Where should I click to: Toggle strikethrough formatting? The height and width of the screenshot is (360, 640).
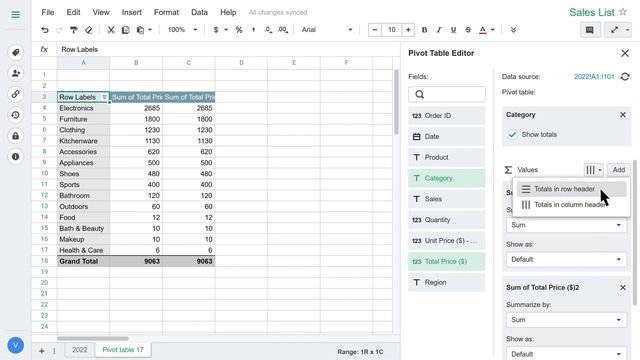[x=468, y=30]
